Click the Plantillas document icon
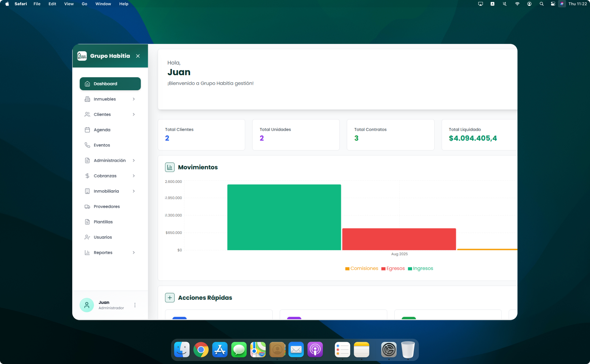 (x=87, y=222)
